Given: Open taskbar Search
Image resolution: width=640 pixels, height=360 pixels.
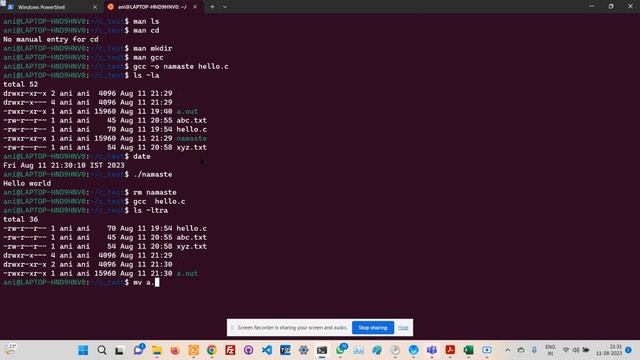Looking at the screenshot, I should [102, 350].
